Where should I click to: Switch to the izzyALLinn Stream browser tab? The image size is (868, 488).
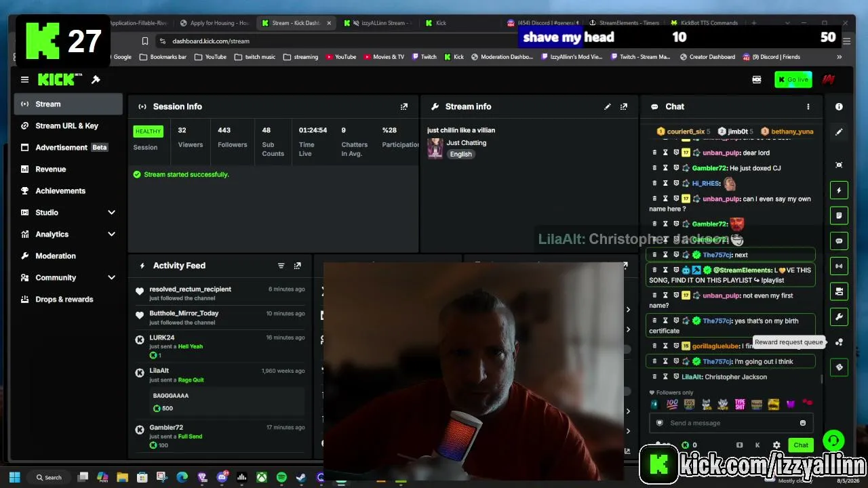click(378, 23)
